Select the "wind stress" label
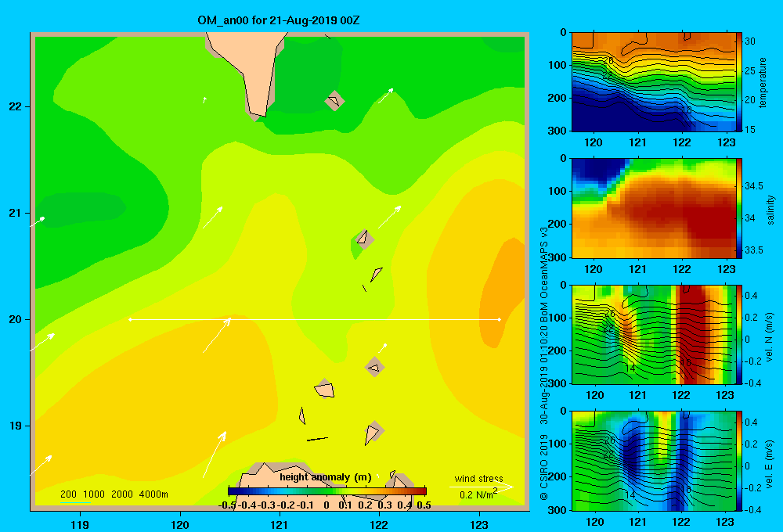The height and width of the screenshot is (532, 783). (x=479, y=478)
